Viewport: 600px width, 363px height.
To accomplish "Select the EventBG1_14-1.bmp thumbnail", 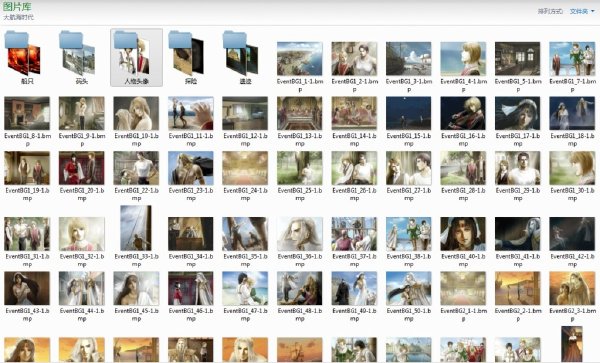I will [354, 113].
